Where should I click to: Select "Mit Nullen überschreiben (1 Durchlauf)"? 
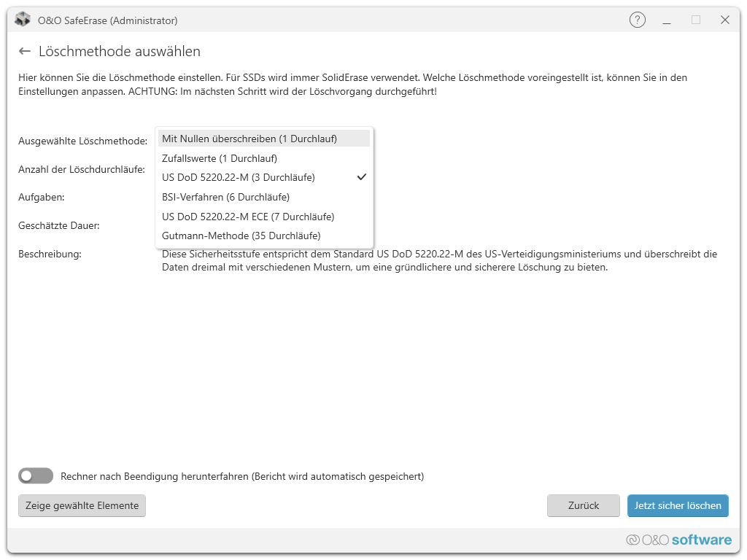point(249,139)
